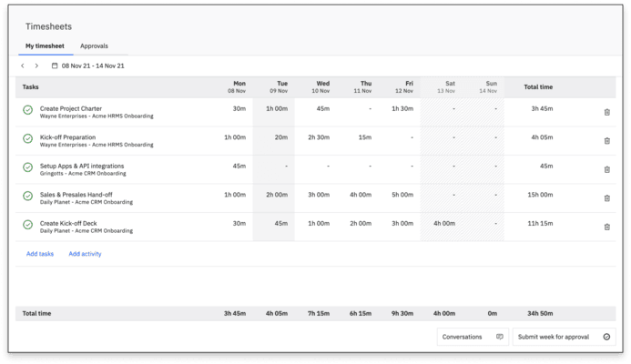
Task: Toggle the Sales & Presales Hand-off check
Action: click(x=27, y=196)
